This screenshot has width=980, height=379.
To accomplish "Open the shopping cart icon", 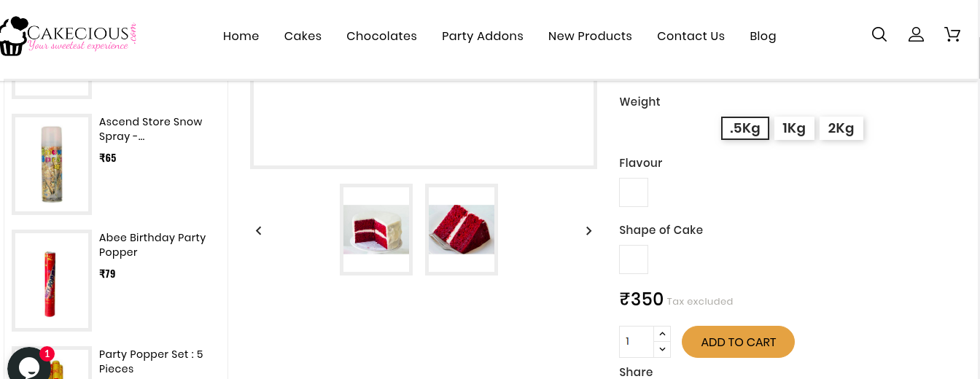I will (952, 35).
